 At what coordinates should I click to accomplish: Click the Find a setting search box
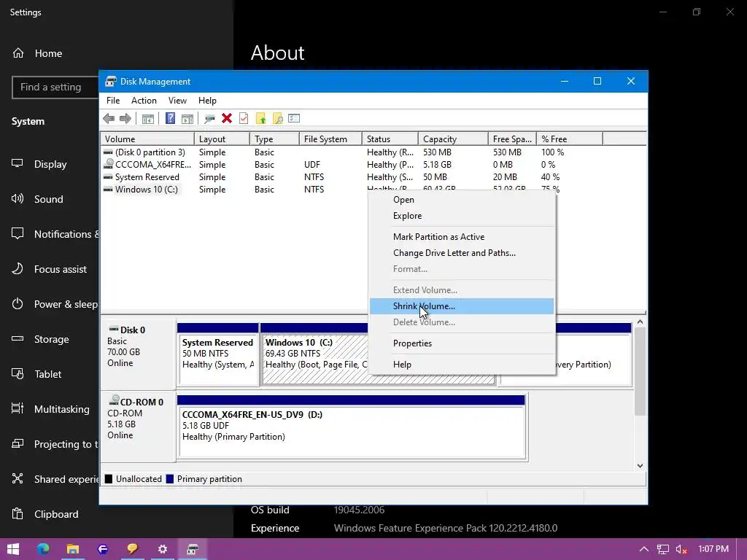click(x=55, y=87)
